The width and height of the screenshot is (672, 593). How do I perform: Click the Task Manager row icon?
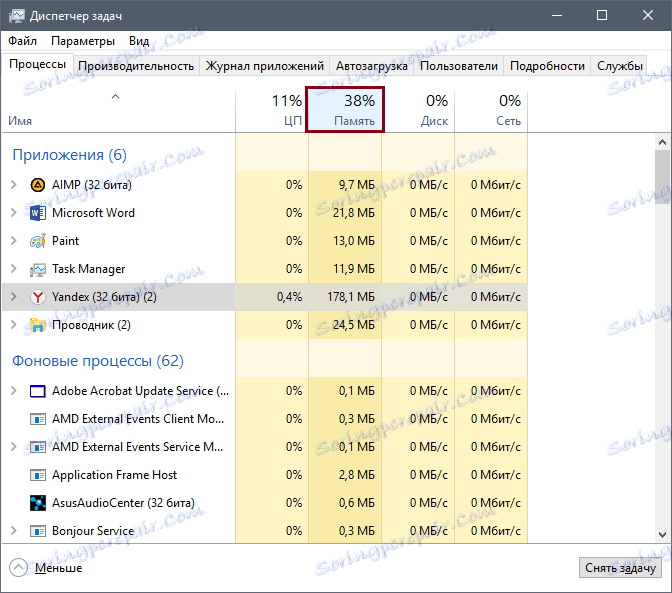click(x=38, y=270)
